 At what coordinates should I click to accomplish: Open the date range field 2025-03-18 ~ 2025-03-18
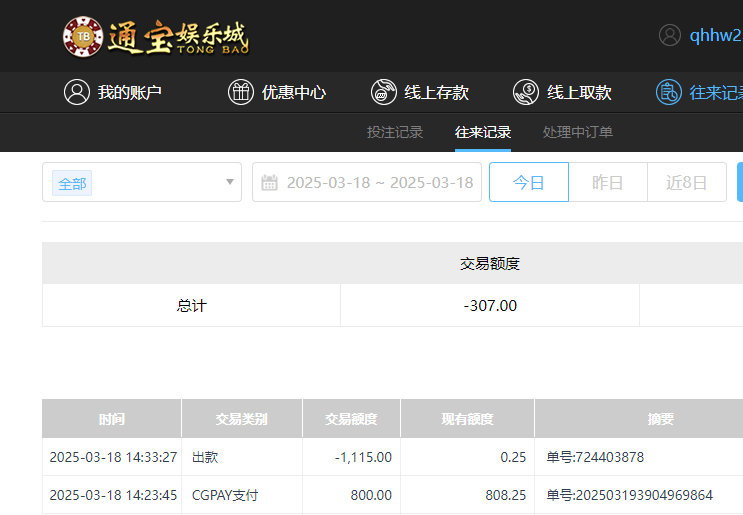367,182
